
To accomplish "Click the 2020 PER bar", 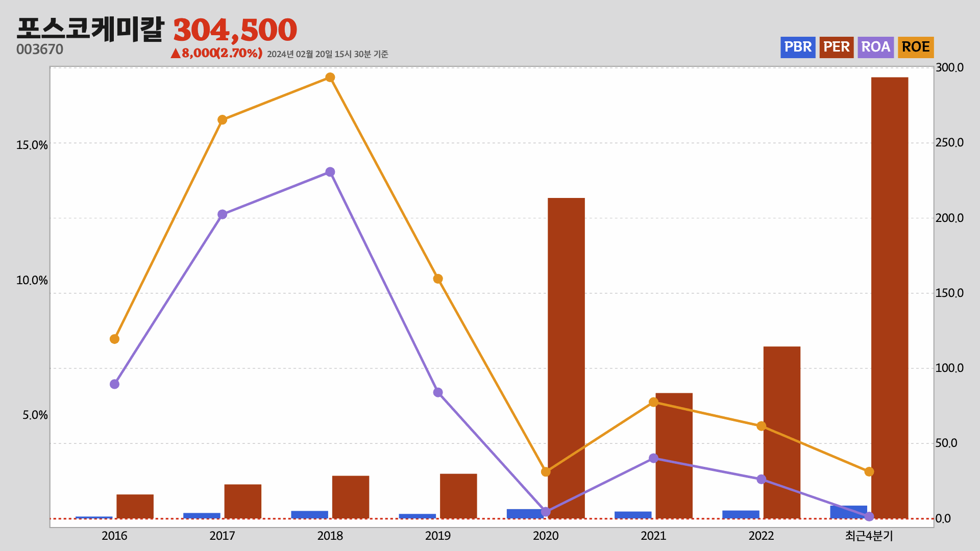I will click(x=566, y=358).
